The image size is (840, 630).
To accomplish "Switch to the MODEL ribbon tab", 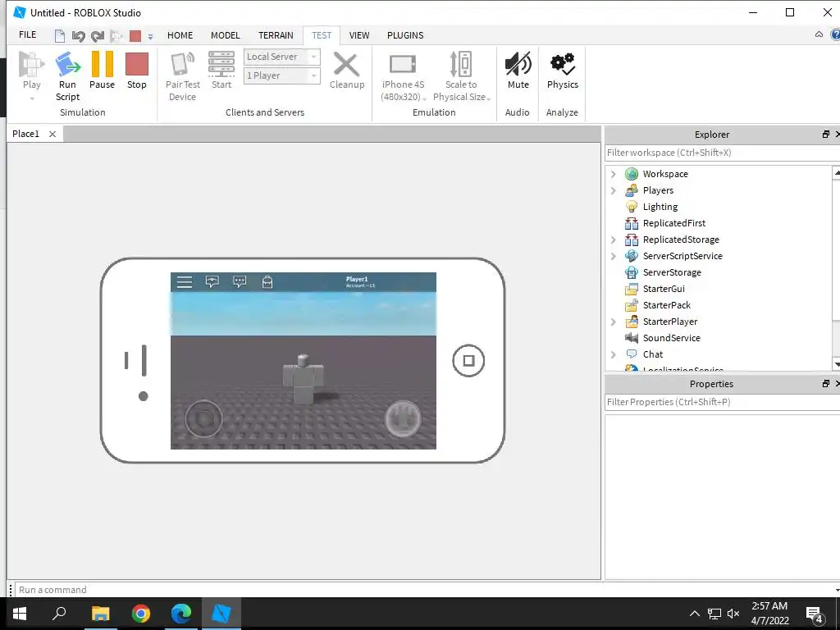I will [225, 35].
